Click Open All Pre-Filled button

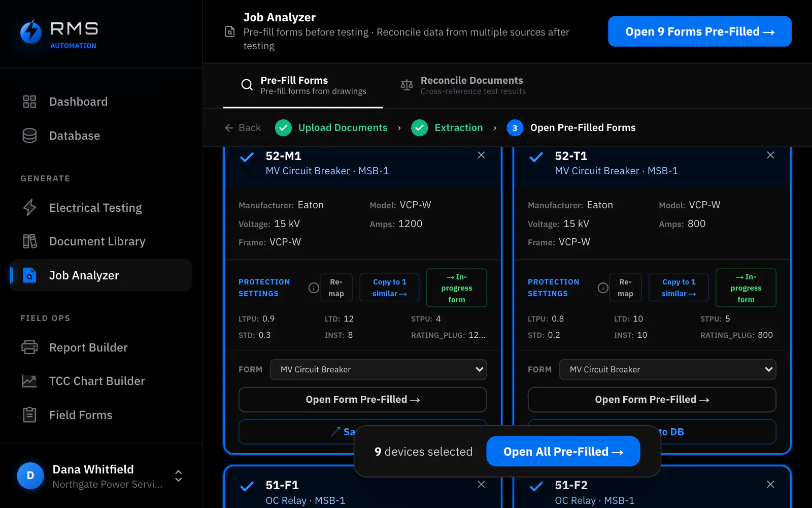point(563,451)
